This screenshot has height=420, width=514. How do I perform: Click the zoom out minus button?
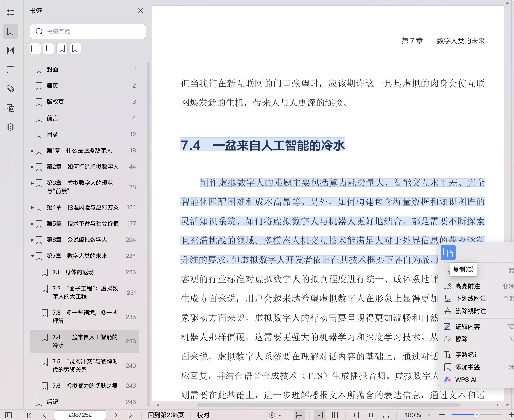442,415
